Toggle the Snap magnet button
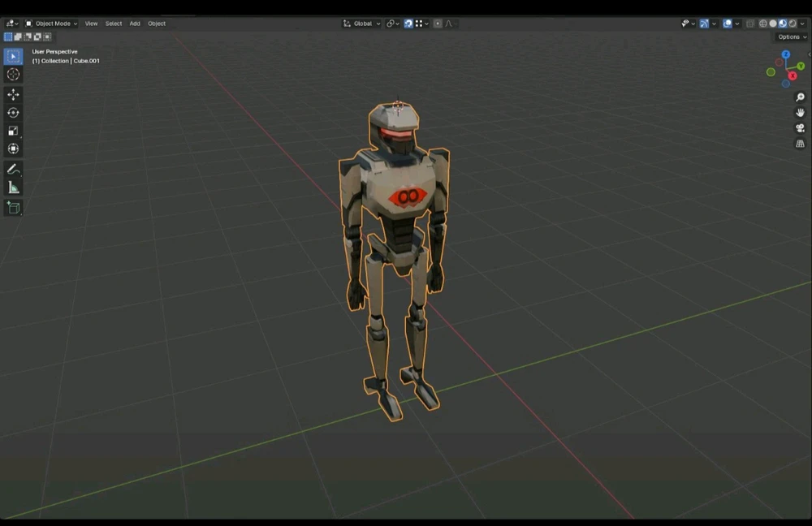This screenshot has width=812, height=526. 408,24
